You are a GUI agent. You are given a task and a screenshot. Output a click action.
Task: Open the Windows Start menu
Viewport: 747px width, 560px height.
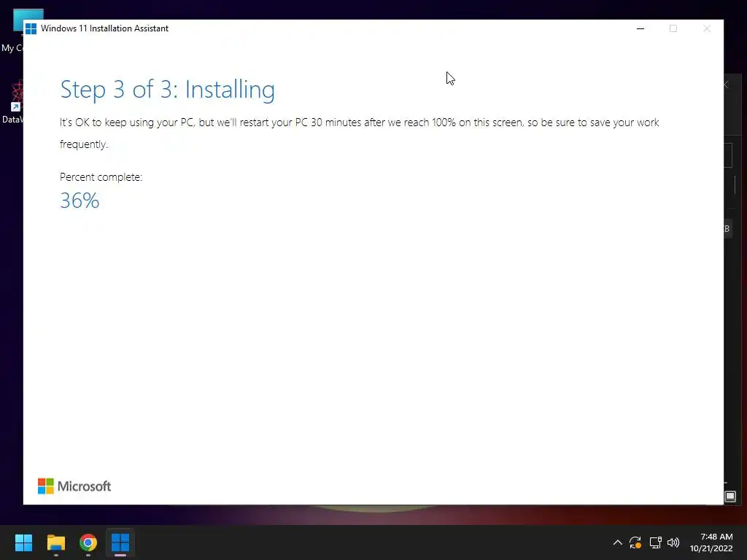pos(23,542)
